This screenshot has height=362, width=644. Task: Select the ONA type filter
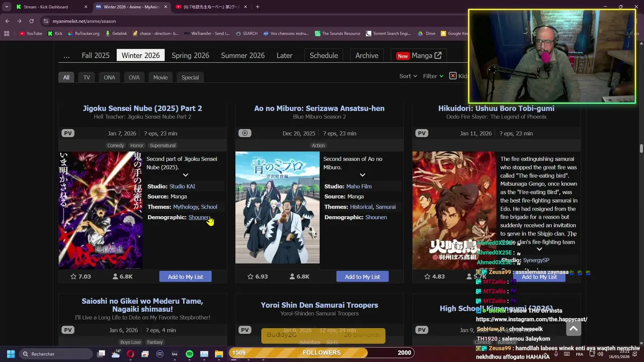pos(109,77)
